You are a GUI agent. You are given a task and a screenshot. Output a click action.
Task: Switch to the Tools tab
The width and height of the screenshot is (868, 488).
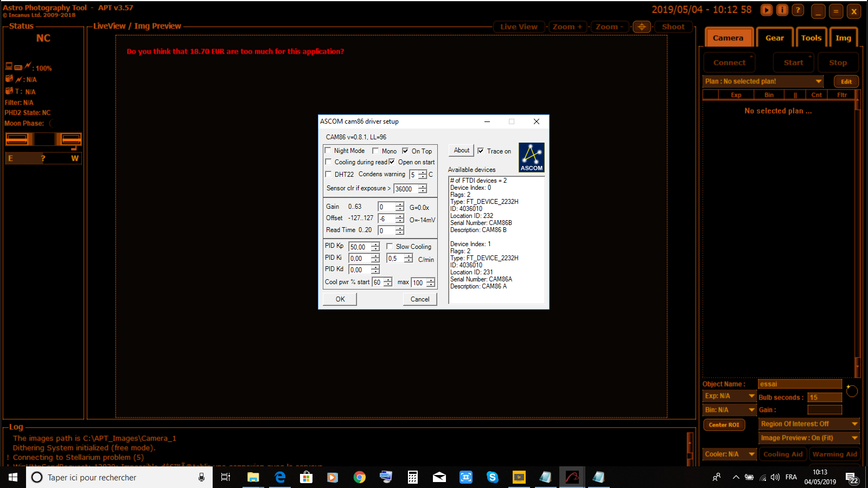point(811,37)
